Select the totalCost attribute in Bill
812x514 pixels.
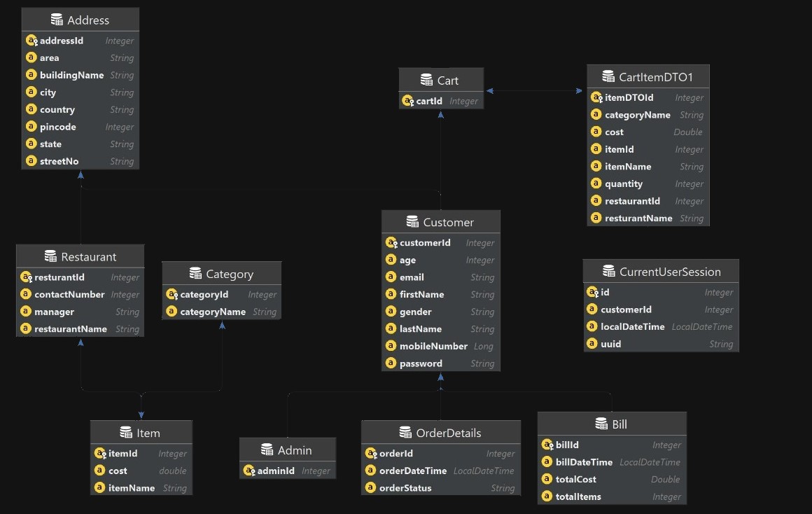(x=576, y=479)
